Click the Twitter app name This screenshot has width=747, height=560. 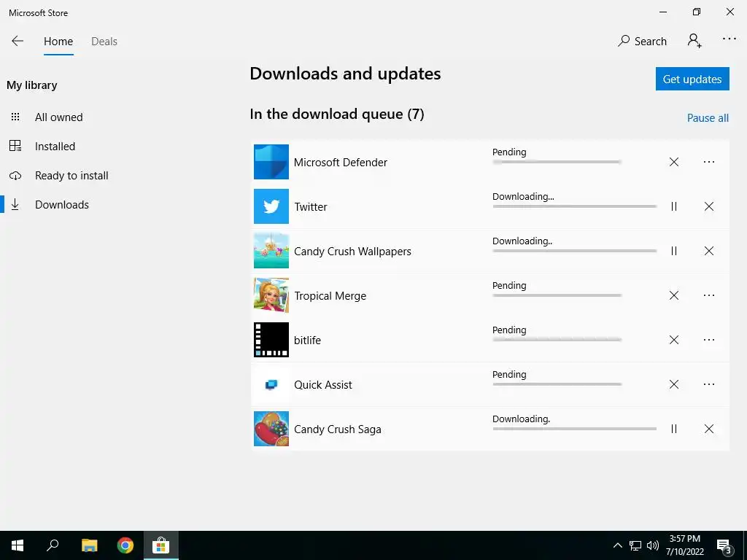pos(311,206)
